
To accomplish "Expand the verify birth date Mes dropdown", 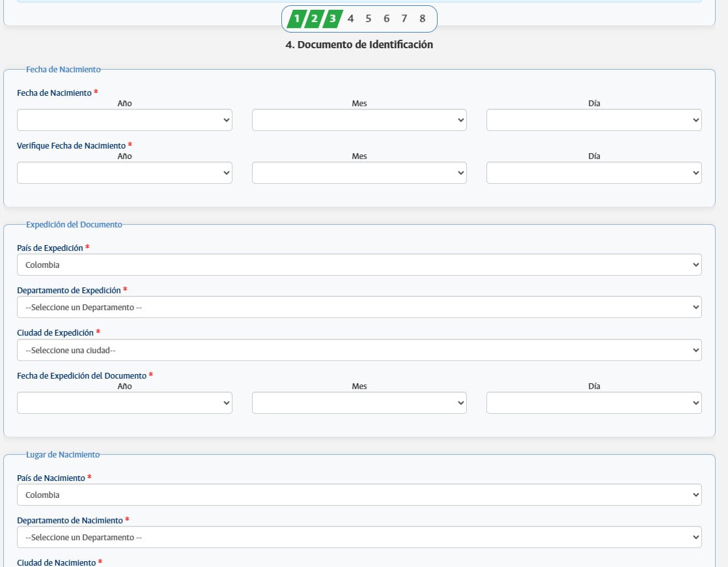I will click(359, 173).
